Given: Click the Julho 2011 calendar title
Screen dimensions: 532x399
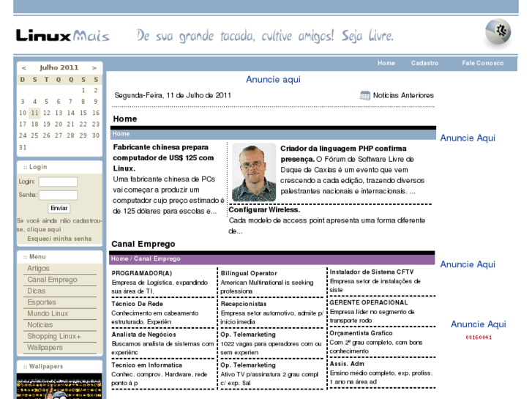Looking at the screenshot, I should pyautogui.click(x=59, y=67).
